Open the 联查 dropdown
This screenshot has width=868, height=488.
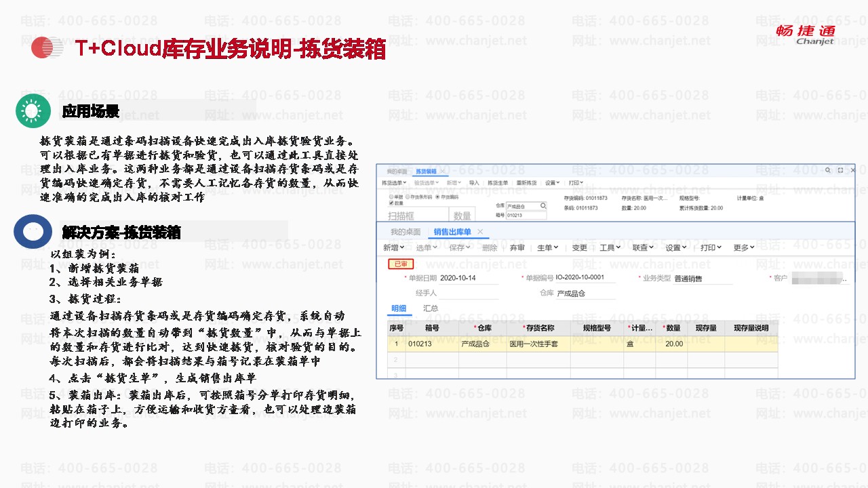644,247
